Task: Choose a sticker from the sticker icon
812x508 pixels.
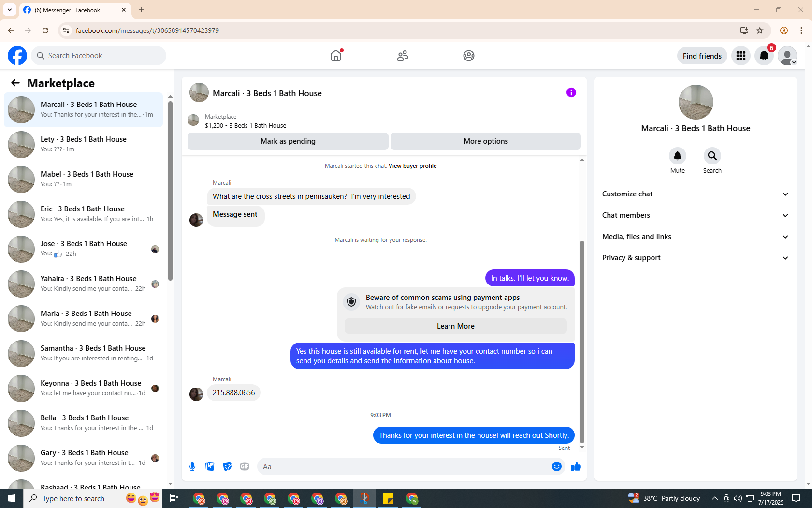Action: tap(227, 466)
